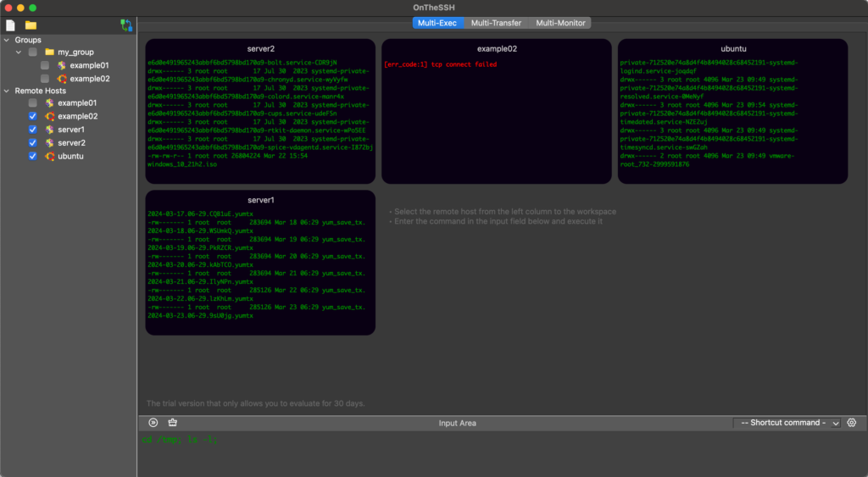Viewport: 868px width, 477px height.
Task: Tick the my_group group checkbox
Action: [32, 53]
